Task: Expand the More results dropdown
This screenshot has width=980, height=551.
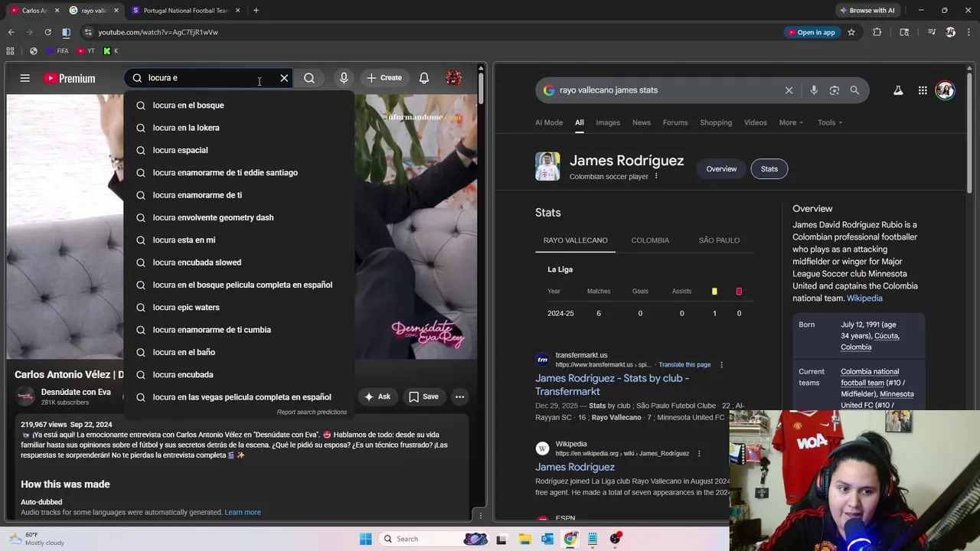Action: 791,122
